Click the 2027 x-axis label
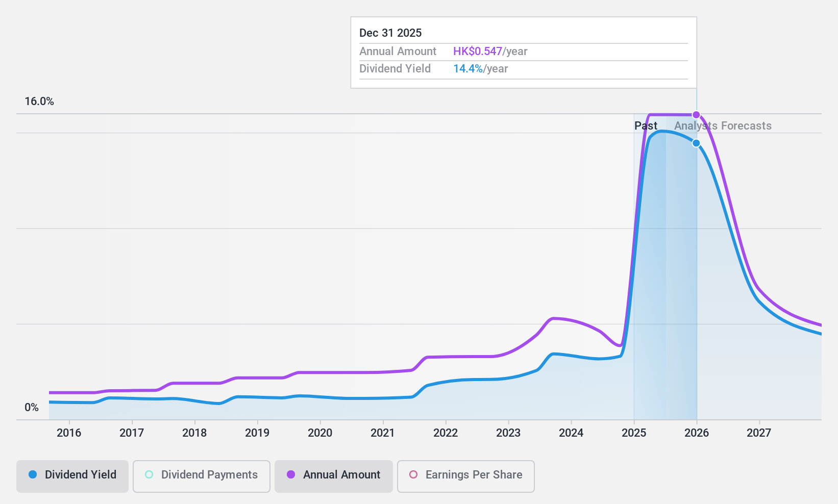Viewport: 838px width, 504px height. tap(759, 433)
